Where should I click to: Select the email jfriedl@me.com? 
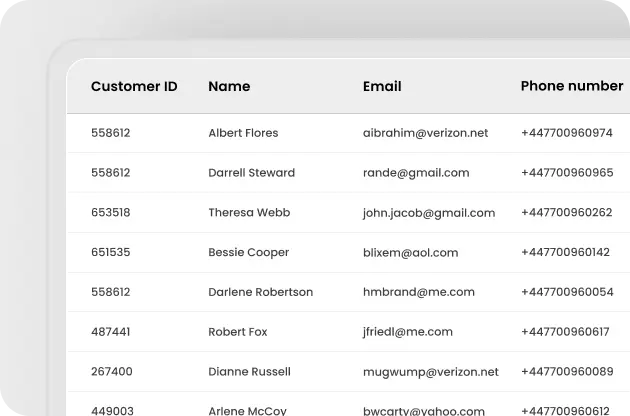pos(408,332)
